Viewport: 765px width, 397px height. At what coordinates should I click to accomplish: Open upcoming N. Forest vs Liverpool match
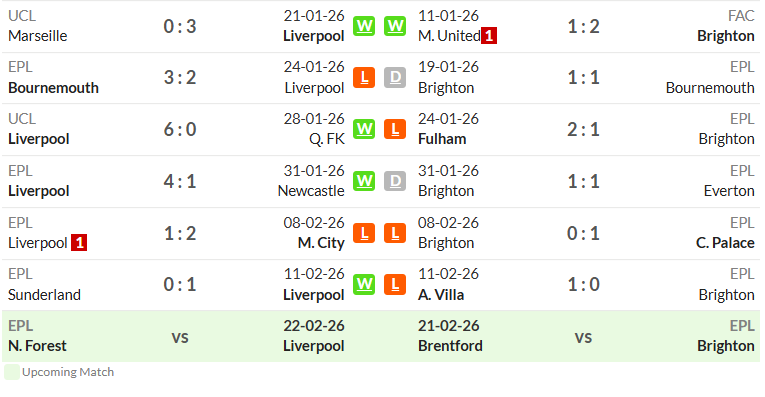click(x=180, y=337)
